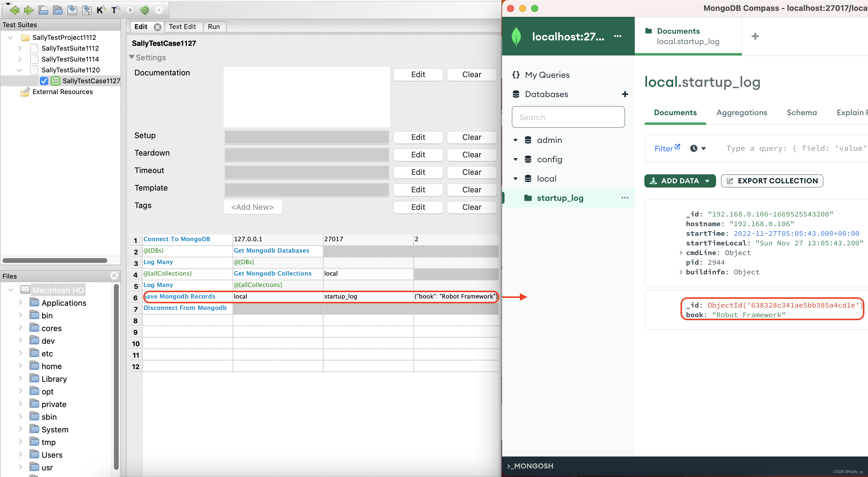This screenshot has height=477, width=868.
Task: Click the Files panel vertical scrollbar
Action: point(116,377)
